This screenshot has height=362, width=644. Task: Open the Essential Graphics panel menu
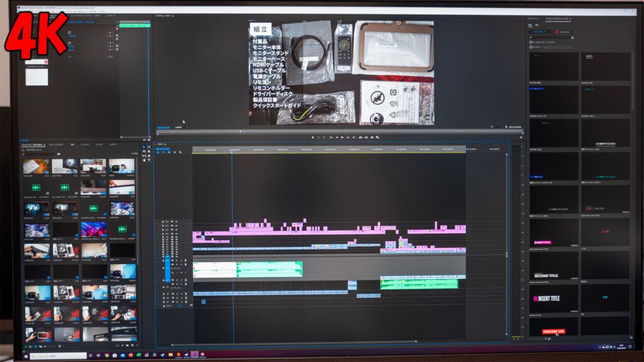570,19
